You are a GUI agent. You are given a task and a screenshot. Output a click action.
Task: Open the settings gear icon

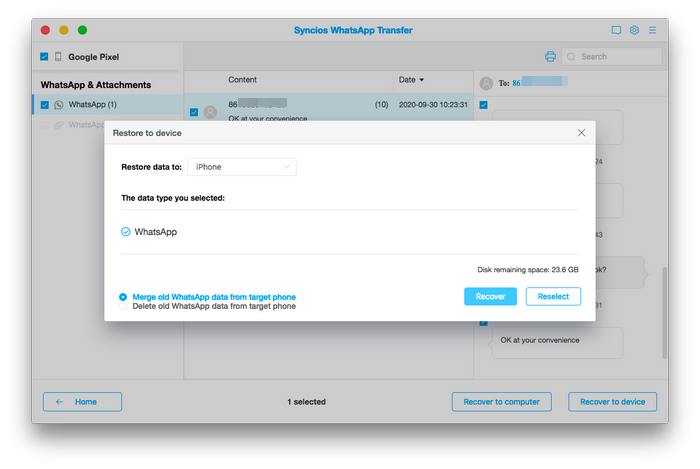[x=634, y=30]
